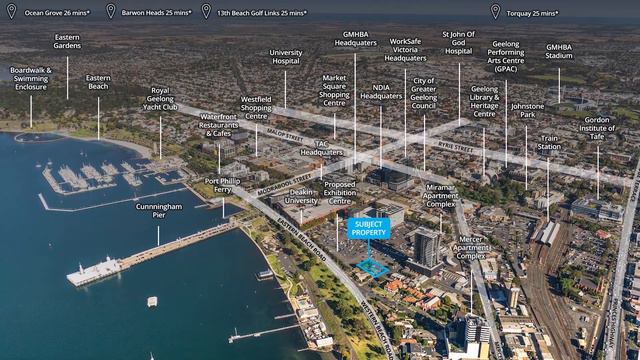Click the Geelong Performing Arts Centre label

click(506, 56)
